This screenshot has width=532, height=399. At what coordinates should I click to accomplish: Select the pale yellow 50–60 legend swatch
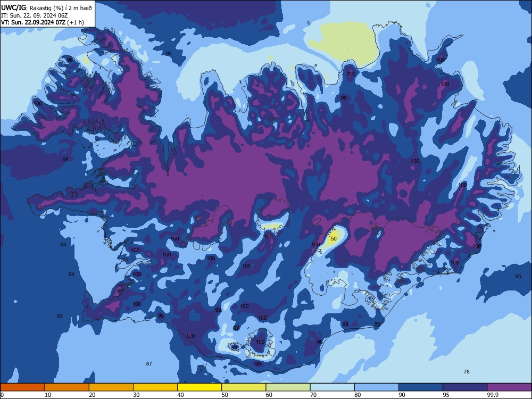tap(244, 387)
